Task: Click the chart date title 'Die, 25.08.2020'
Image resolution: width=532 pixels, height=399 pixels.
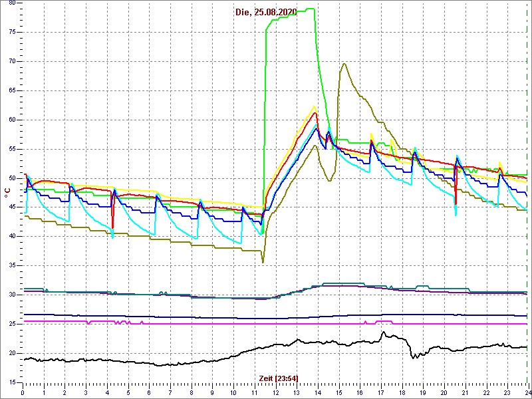Action: coord(266,13)
